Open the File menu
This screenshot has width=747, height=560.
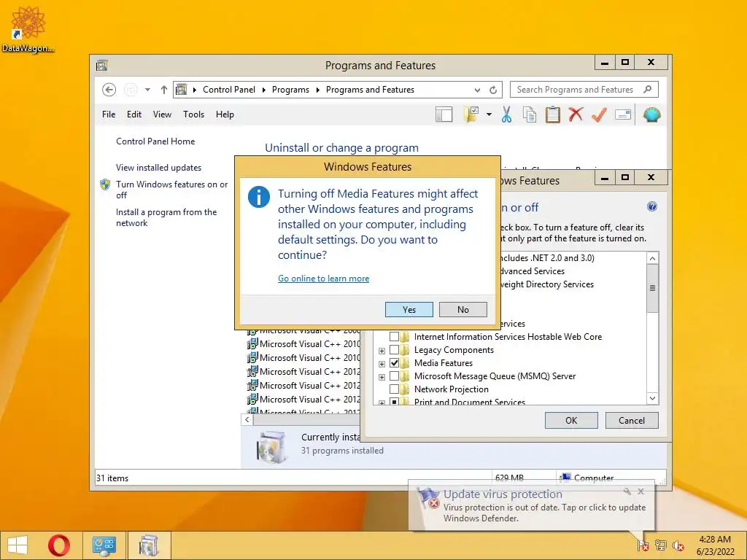109,114
